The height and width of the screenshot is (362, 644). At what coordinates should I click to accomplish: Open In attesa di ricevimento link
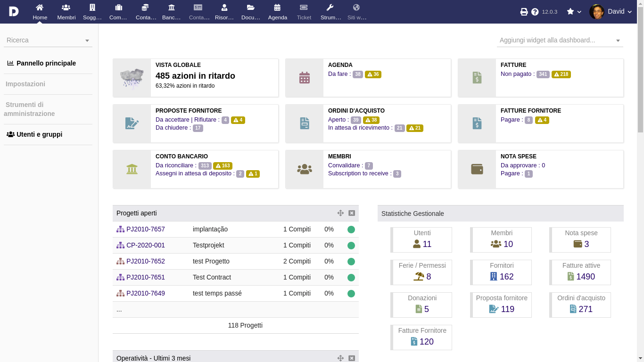click(x=360, y=128)
